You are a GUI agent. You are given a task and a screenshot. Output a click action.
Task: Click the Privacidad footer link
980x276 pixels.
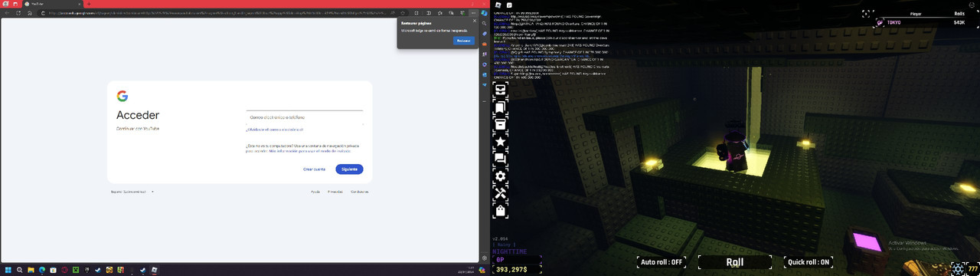tap(335, 192)
